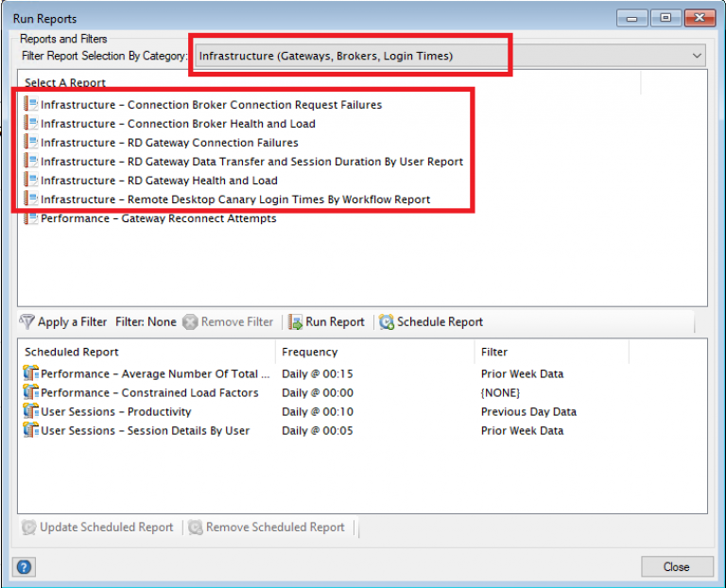Maximize the Run Reports window
This screenshot has width=726, height=588.
665,18
